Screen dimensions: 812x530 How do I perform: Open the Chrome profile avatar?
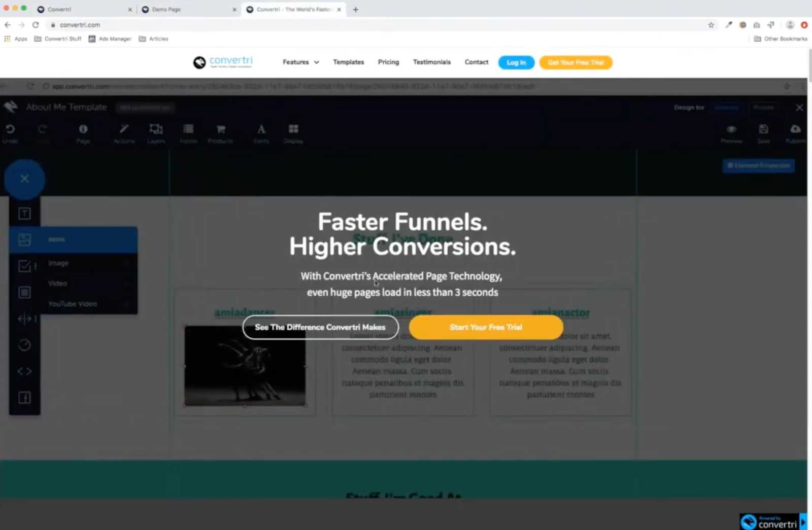coord(790,25)
